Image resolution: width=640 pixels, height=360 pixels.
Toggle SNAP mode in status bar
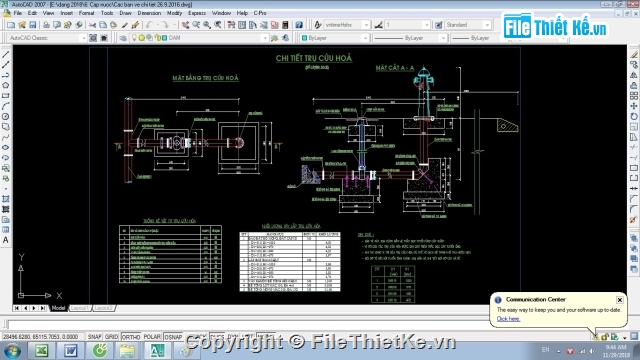tap(94, 337)
